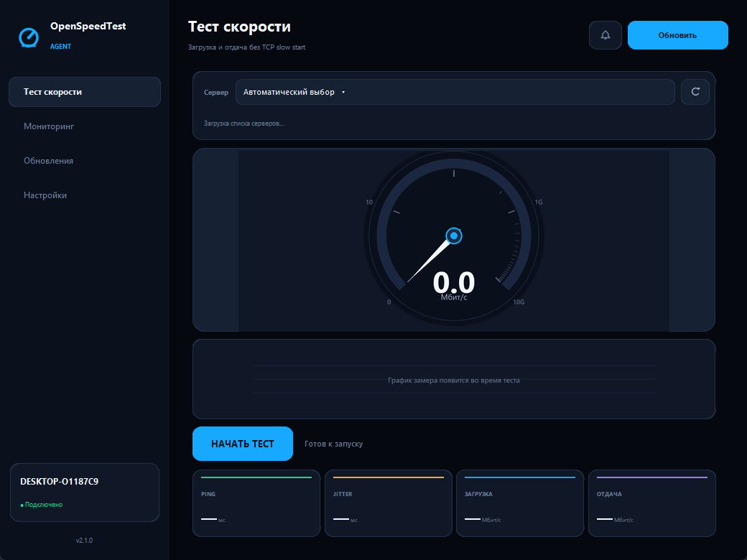Screen dimensions: 747x560
Task: Click the speedometer gauge needle hub
Action: [454, 235]
